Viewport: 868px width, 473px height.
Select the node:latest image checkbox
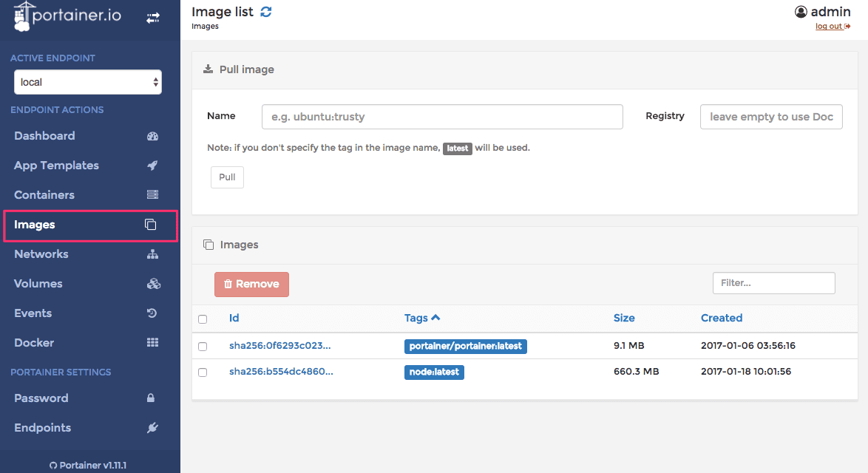203,372
